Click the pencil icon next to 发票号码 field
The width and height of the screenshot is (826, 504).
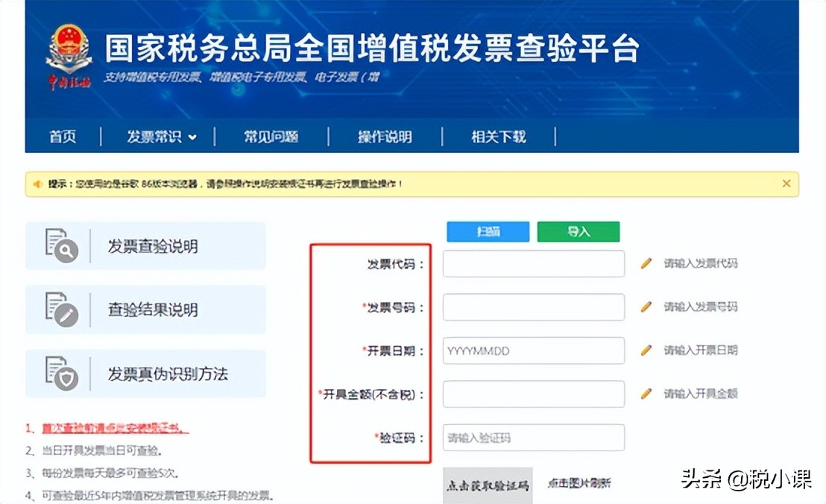[x=645, y=307]
